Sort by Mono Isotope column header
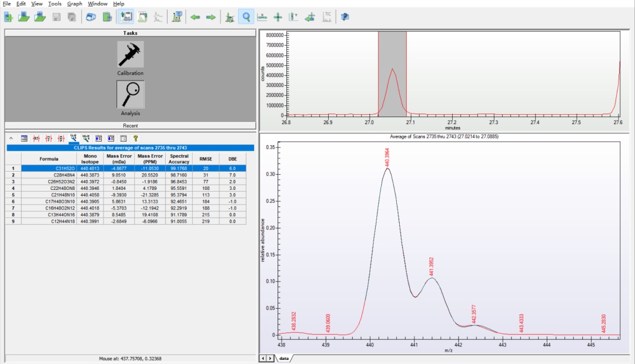The height and width of the screenshot is (364, 635). (90, 159)
